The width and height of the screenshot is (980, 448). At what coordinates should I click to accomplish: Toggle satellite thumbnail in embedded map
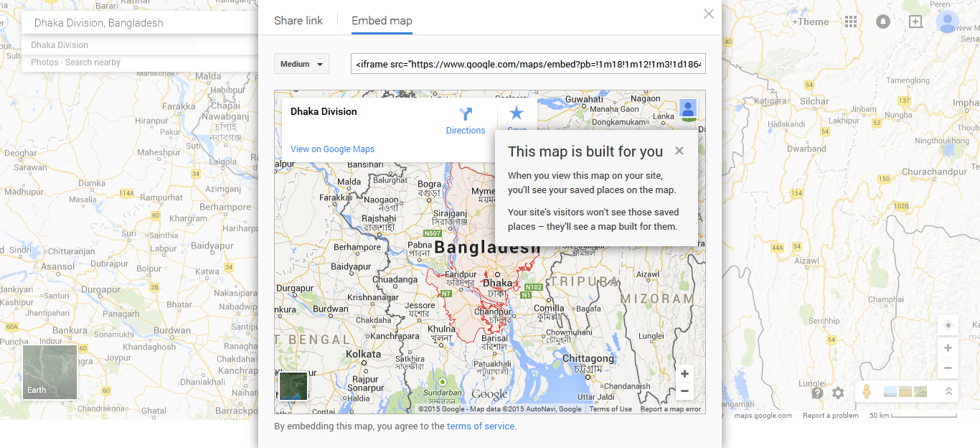click(293, 386)
